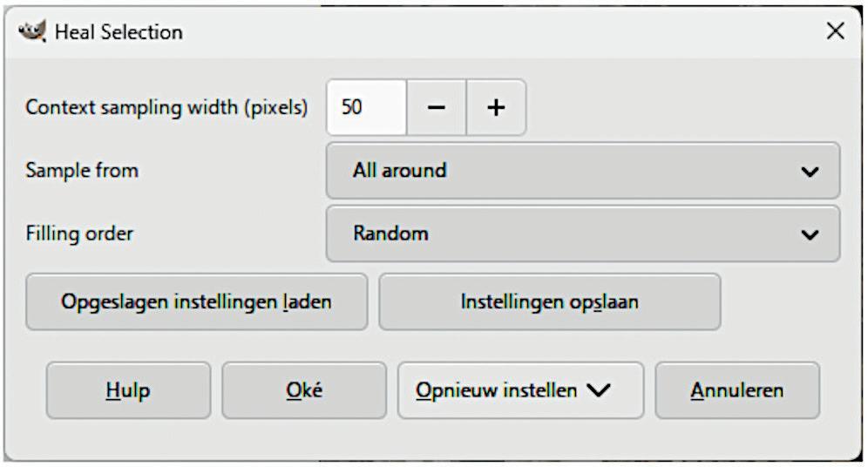This screenshot has width=868, height=467.
Task: Close the Heal Selection dialog
Action: tap(835, 32)
